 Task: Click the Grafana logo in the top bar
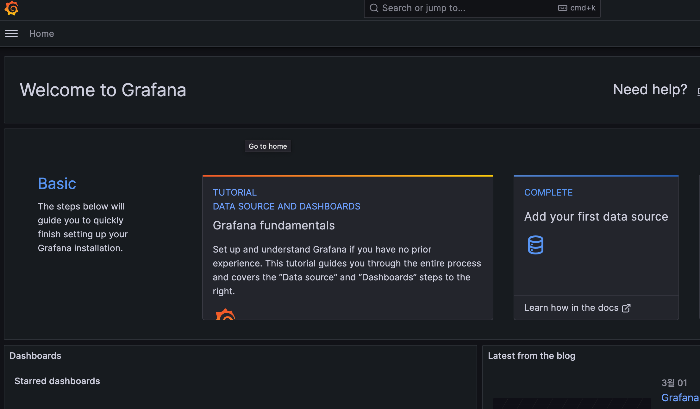(x=11, y=8)
